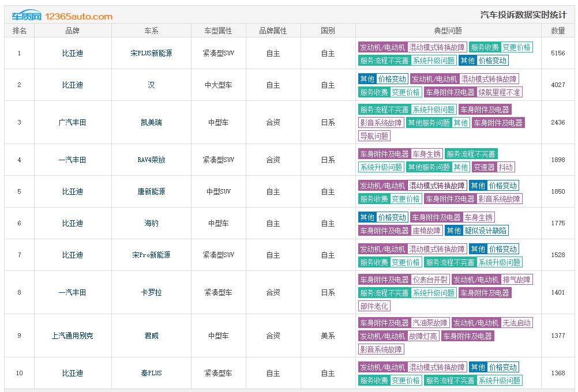Open the 宋Pro新能源 car series link
Image resolution: width=578 pixels, height=392 pixels.
point(151,255)
